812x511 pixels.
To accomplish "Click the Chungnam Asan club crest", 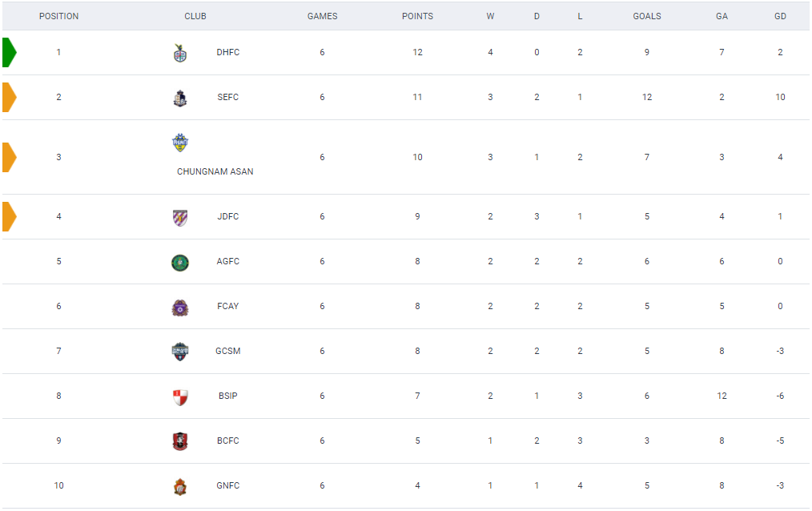I will click(180, 143).
